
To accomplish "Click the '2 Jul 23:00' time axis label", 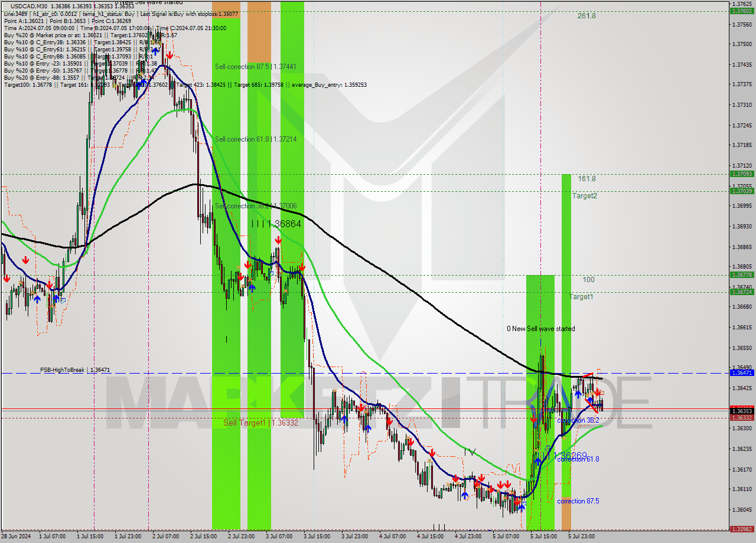I will 242,537.
